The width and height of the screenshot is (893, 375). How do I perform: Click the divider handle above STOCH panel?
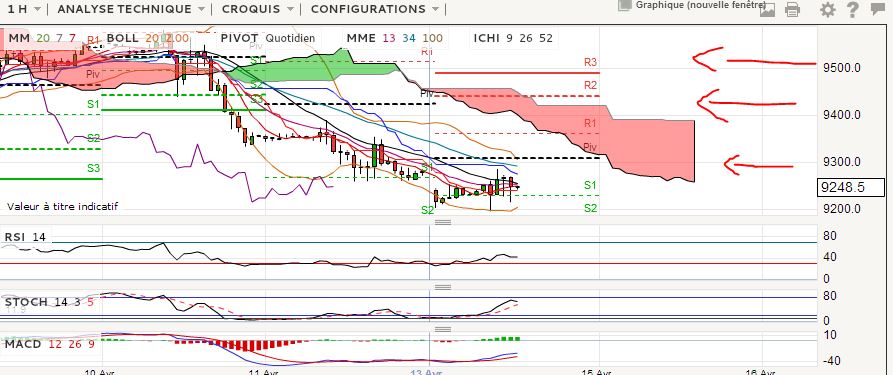443,287
